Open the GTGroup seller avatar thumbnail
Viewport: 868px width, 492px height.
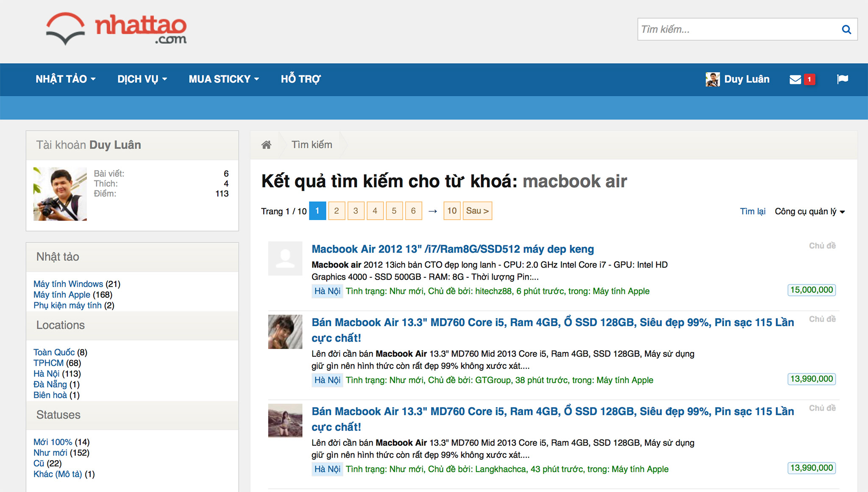click(285, 332)
